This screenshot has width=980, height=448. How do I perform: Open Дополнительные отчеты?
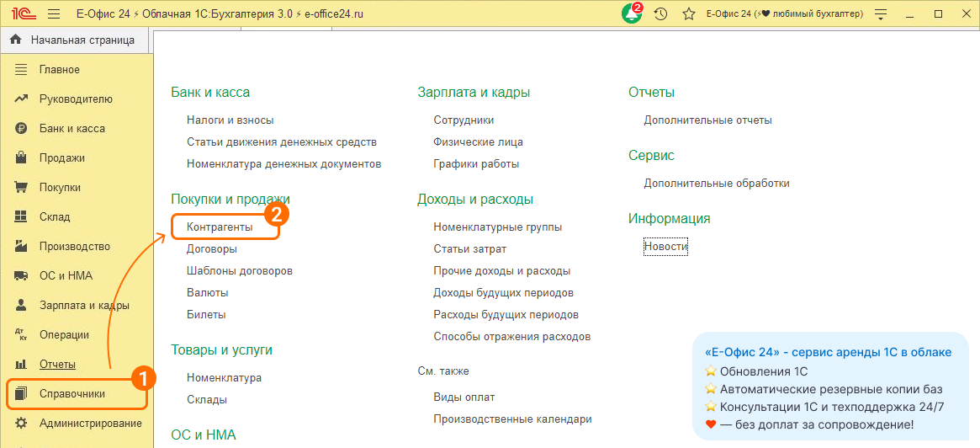point(708,120)
